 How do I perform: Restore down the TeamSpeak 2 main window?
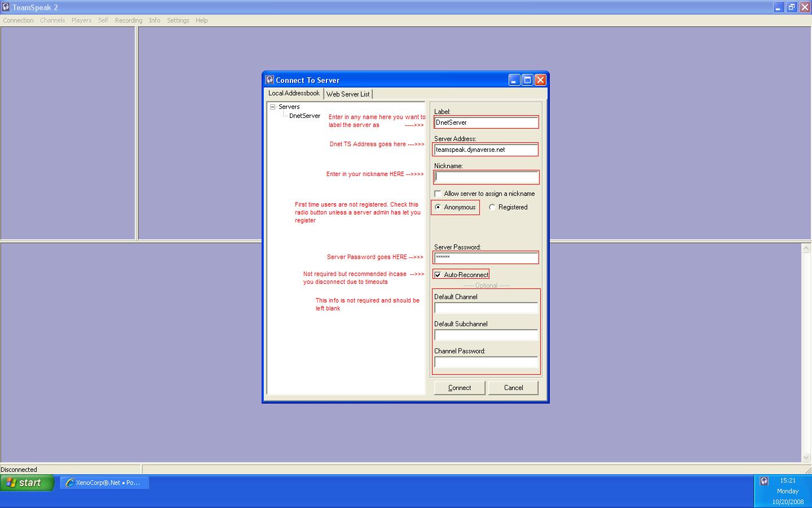(x=792, y=7)
